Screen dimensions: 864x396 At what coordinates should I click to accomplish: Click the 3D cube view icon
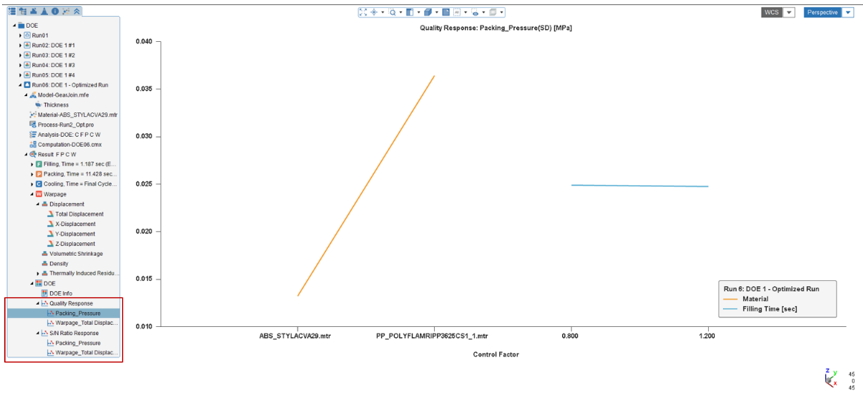pos(428,12)
